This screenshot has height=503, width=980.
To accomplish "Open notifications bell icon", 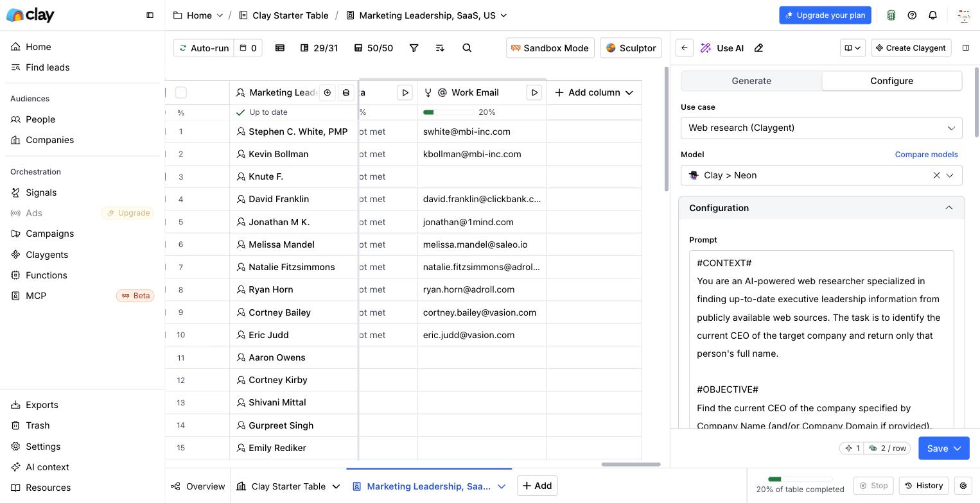I will (x=932, y=15).
